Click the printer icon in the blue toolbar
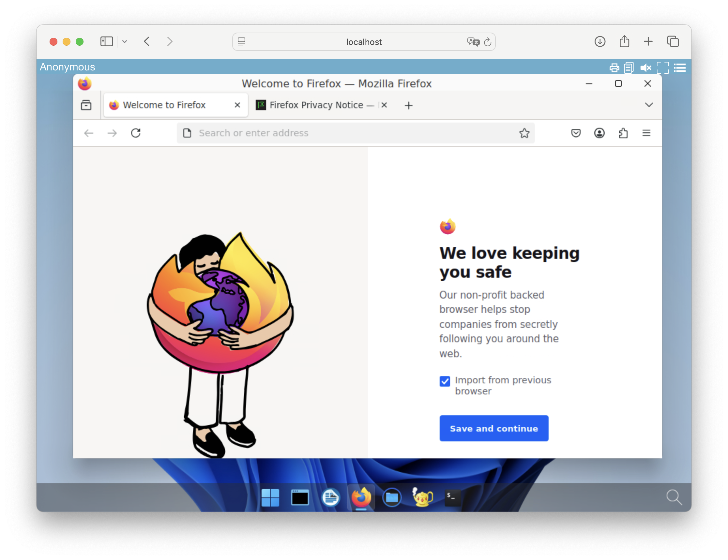 click(614, 67)
